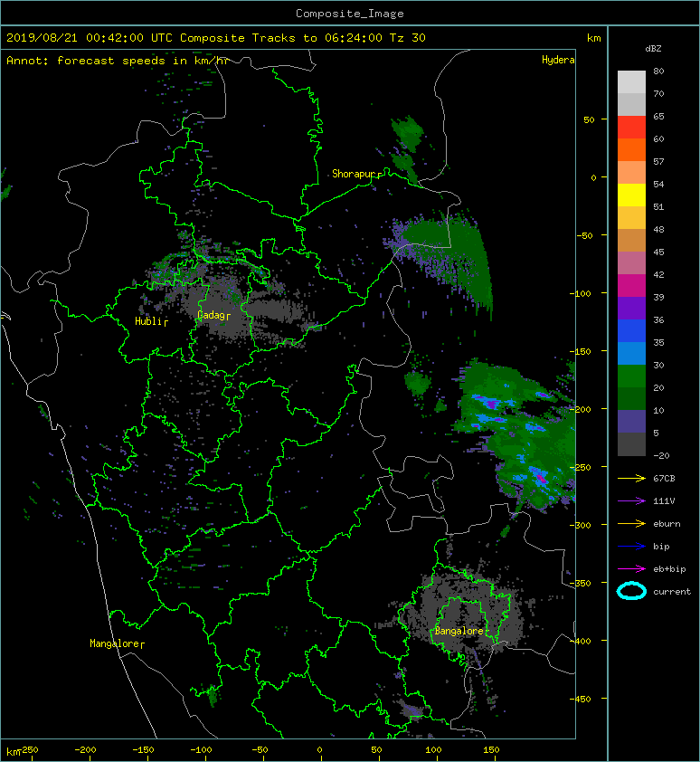This screenshot has height=762, width=700.
Task: Click the yellow 67CB track arrow in legend
Action: (x=631, y=479)
